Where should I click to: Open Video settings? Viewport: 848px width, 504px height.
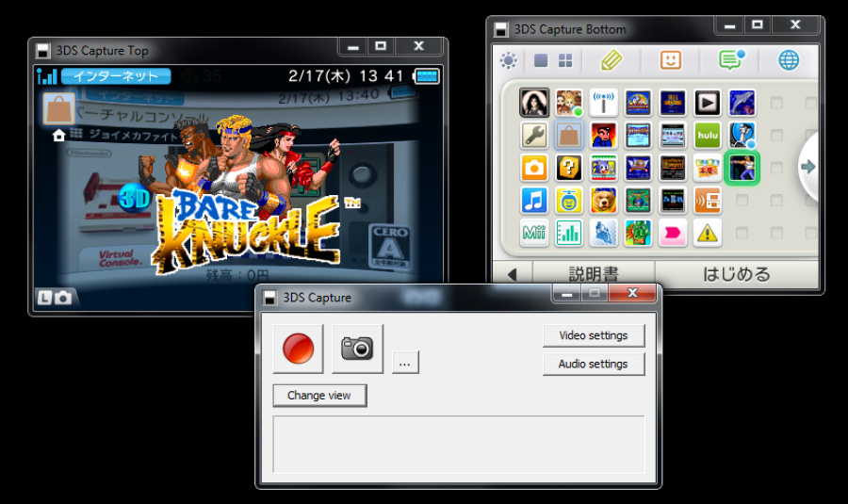coord(594,335)
